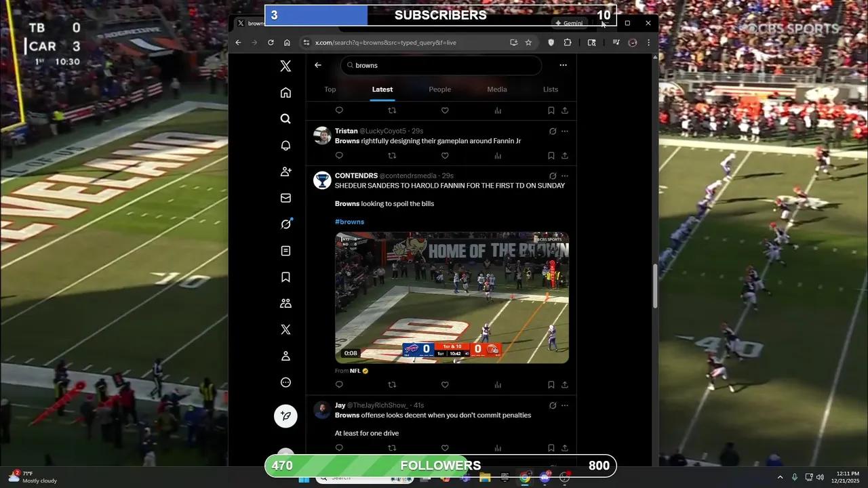Like Tristan's post

445,156
